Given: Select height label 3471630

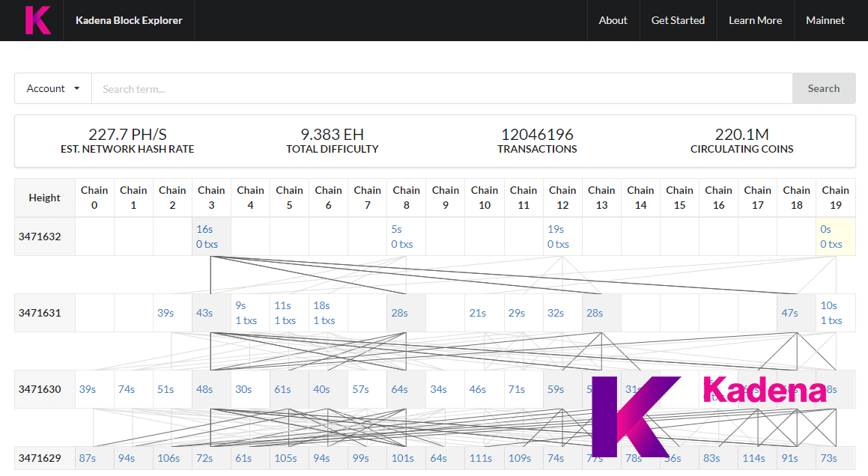Looking at the screenshot, I should pyautogui.click(x=40, y=389).
